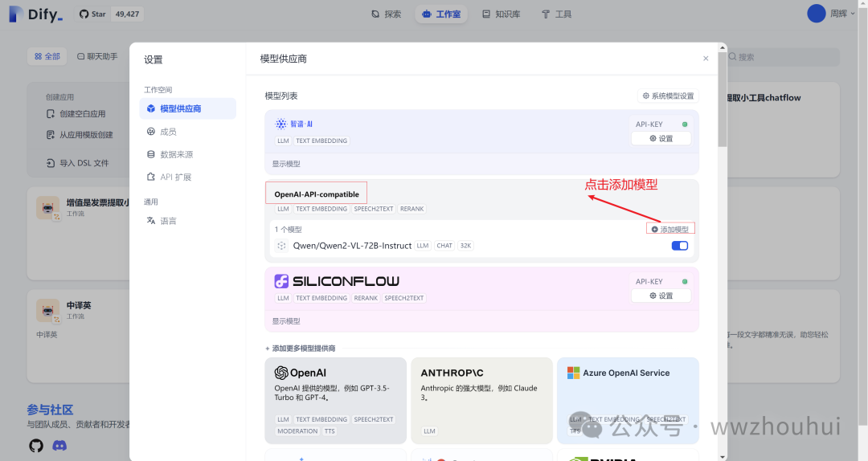Screen dimensions: 868x461
Task: Select the OpenAI provider card
Action: (x=335, y=401)
